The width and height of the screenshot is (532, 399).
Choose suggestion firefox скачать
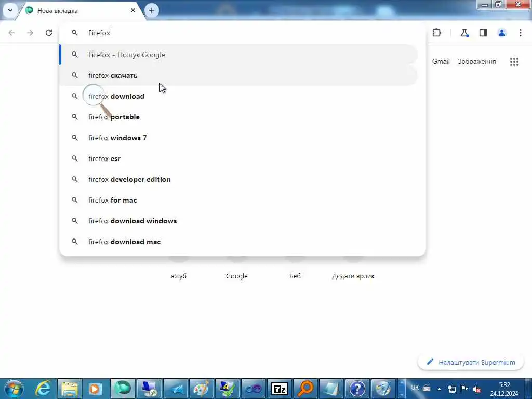click(239, 75)
